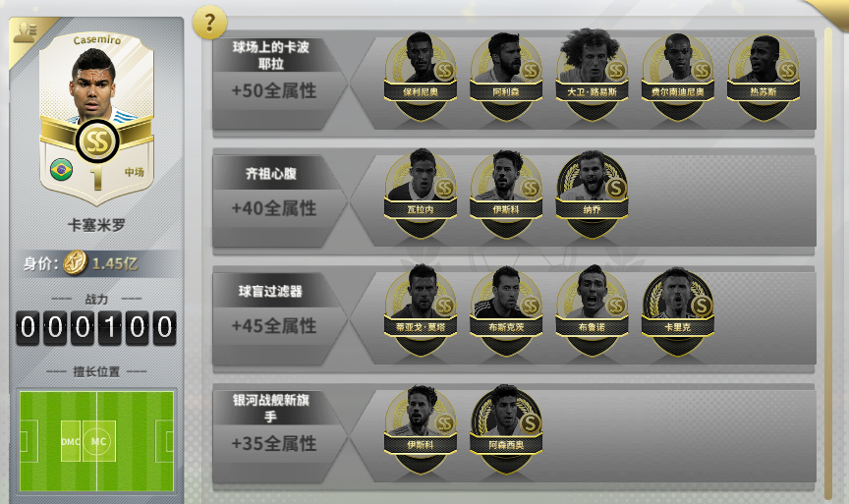Click the 蒂亚戈·莫塔 player badge
Viewport: 849px width, 504px height.
pyautogui.click(x=421, y=311)
